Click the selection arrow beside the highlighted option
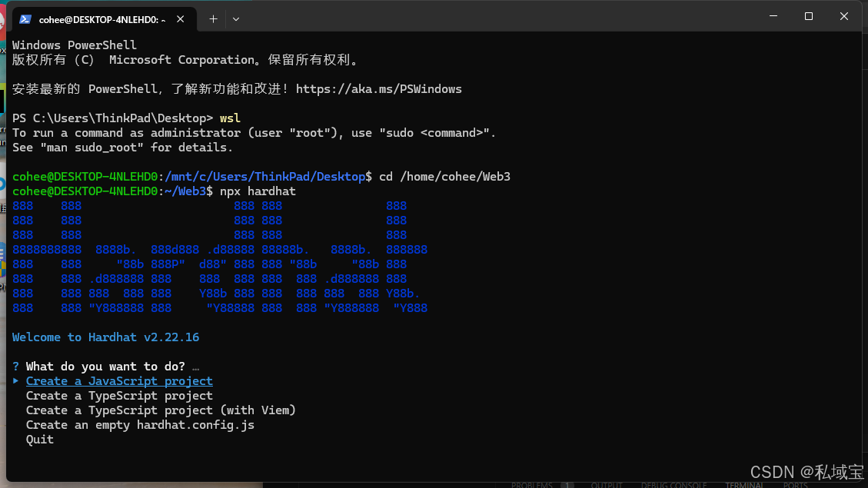The image size is (868, 488). [x=15, y=380]
